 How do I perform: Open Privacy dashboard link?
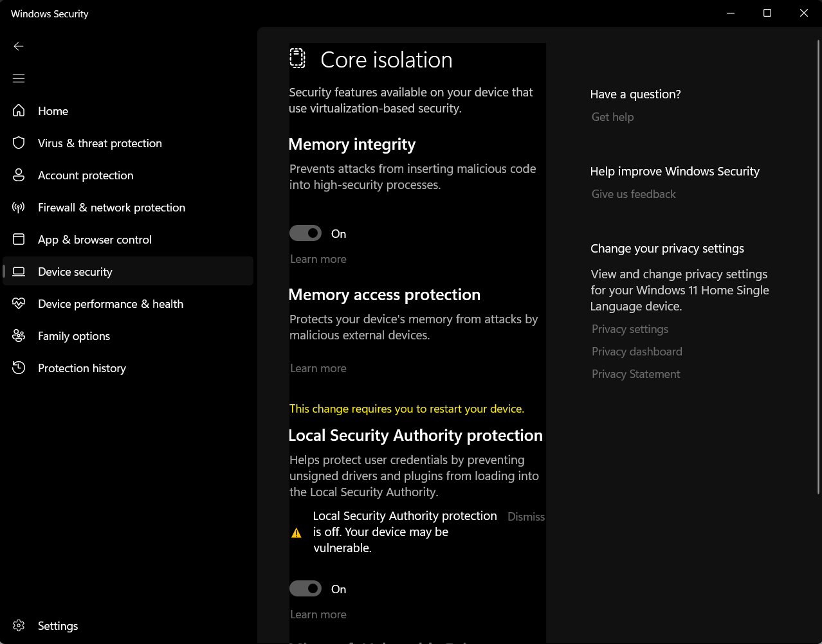click(637, 352)
